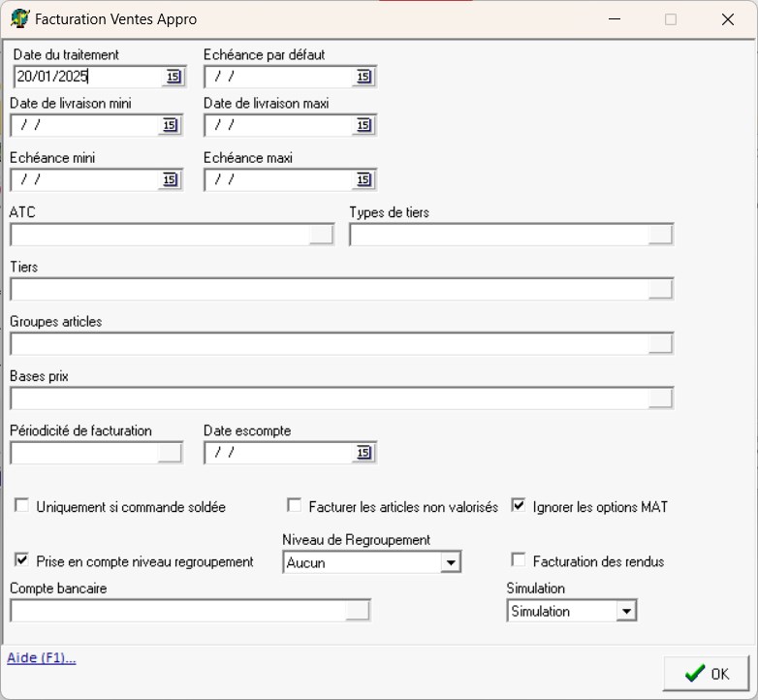Screen dimensions: 758x700
Task: Open the Périodicité de facturation selector
Action: (170, 452)
